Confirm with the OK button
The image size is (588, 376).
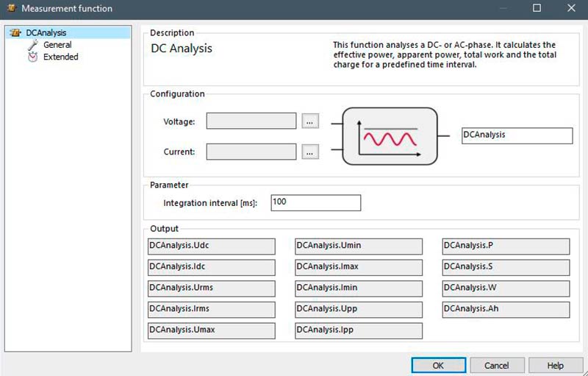point(438,366)
